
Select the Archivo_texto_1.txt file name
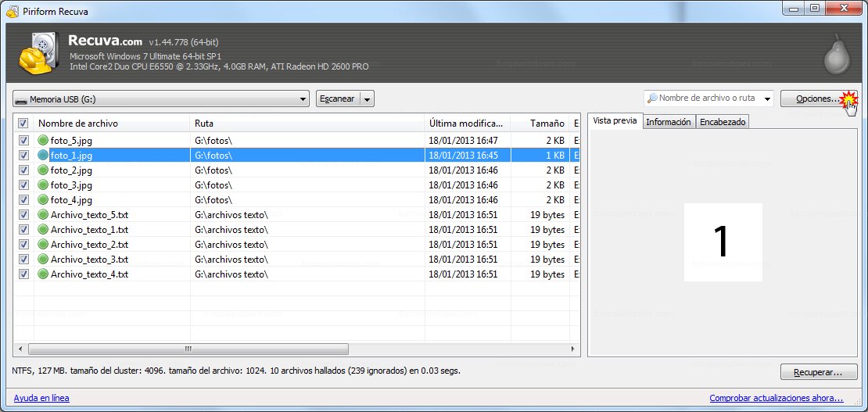pos(90,230)
